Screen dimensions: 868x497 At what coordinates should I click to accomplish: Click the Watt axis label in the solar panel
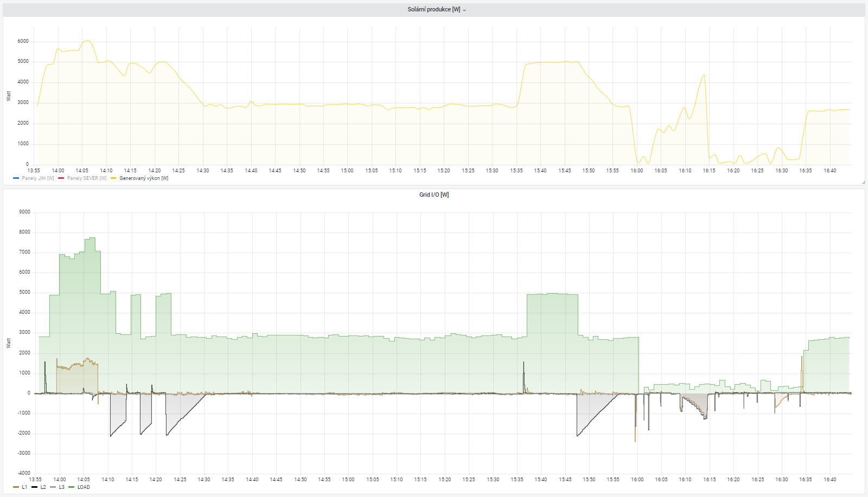click(x=9, y=96)
